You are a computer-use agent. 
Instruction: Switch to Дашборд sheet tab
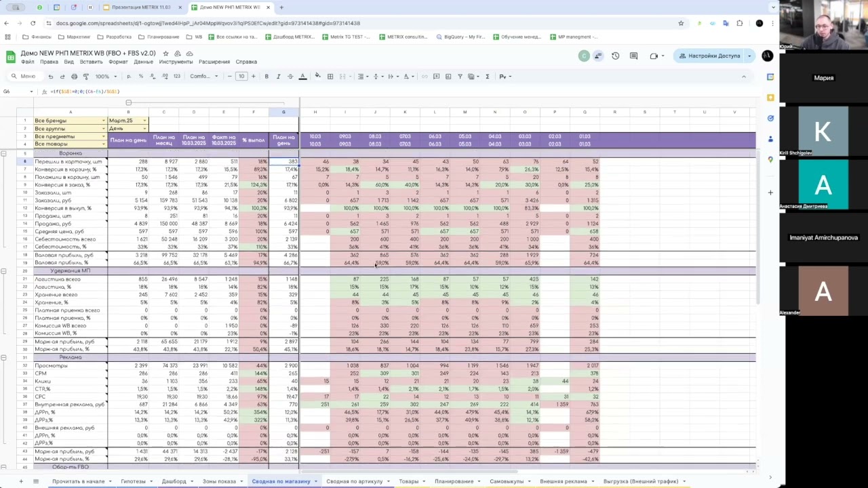174,481
